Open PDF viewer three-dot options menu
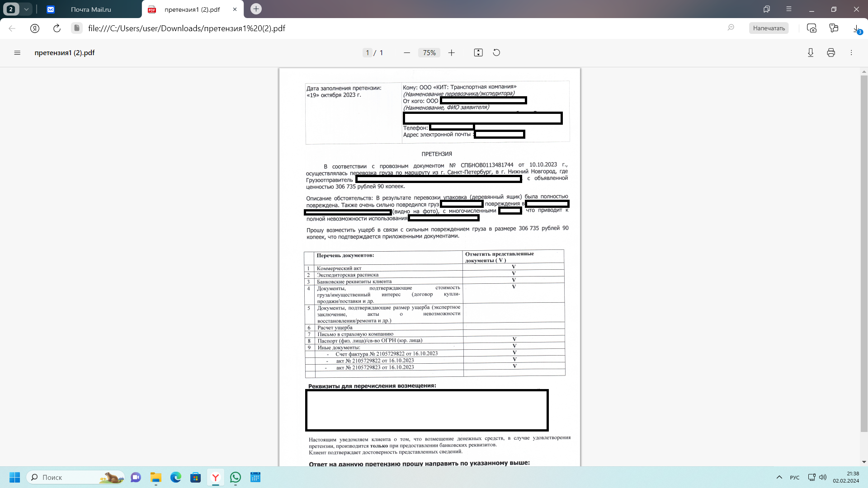Screen dimensions: 868x488 [851, 53]
